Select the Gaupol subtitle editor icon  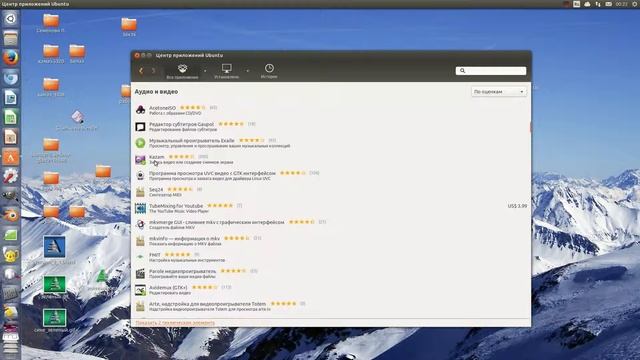click(140, 127)
